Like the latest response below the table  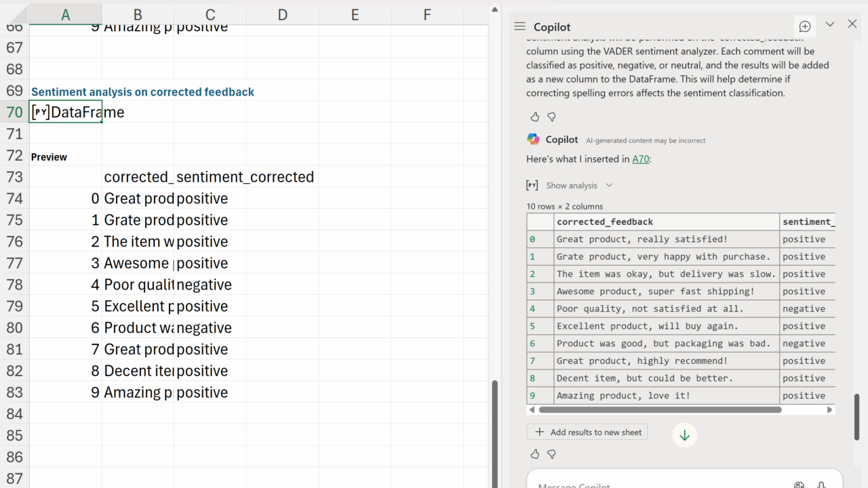[535, 454]
